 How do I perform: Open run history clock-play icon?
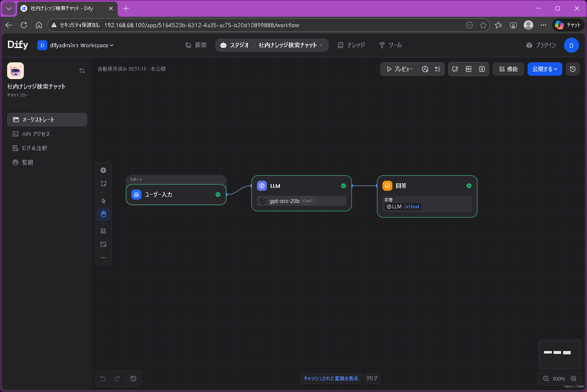[x=425, y=69]
